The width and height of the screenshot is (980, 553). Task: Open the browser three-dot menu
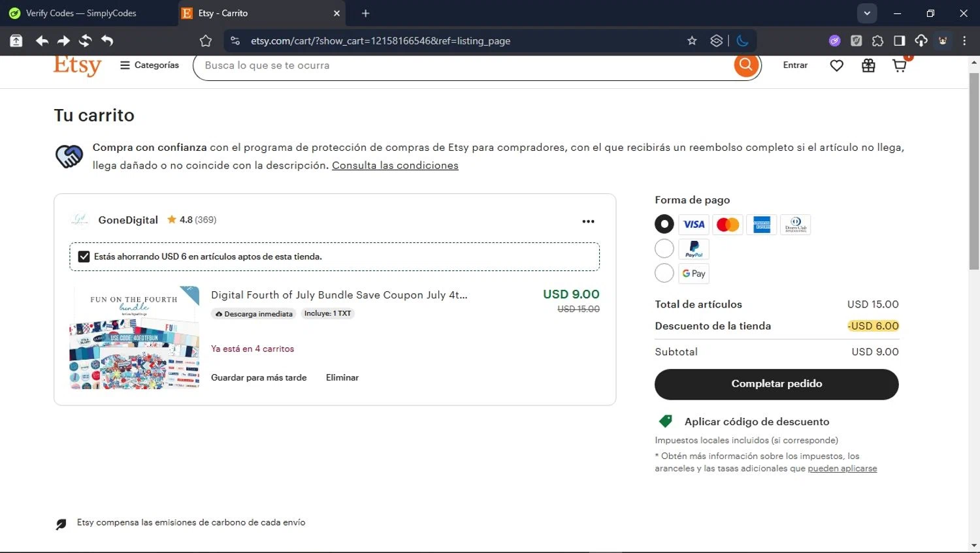(964, 40)
